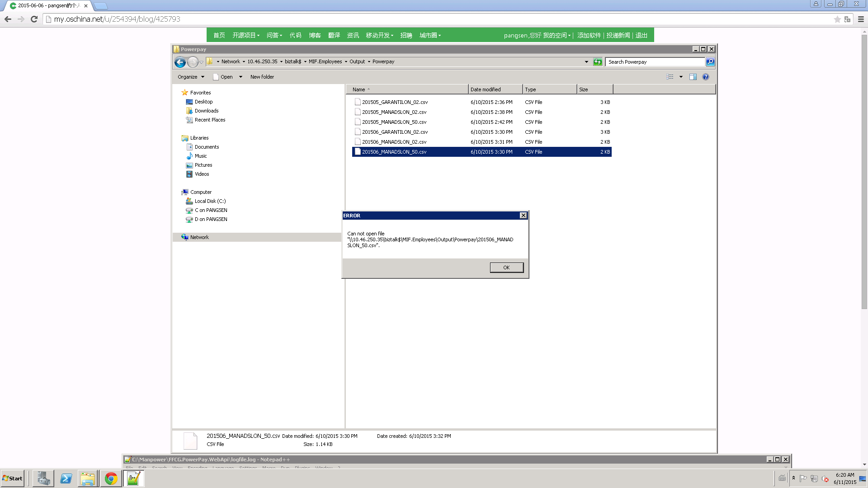Open the 首页 menu on oschina bar
The height and width of the screenshot is (488, 868).
pyautogui.click(x=219, y=35)
